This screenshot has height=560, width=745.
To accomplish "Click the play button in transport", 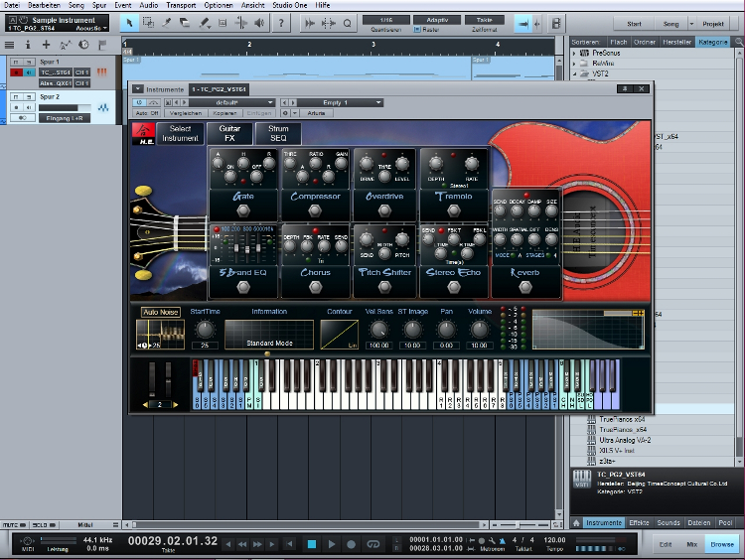I will (332, 544).
